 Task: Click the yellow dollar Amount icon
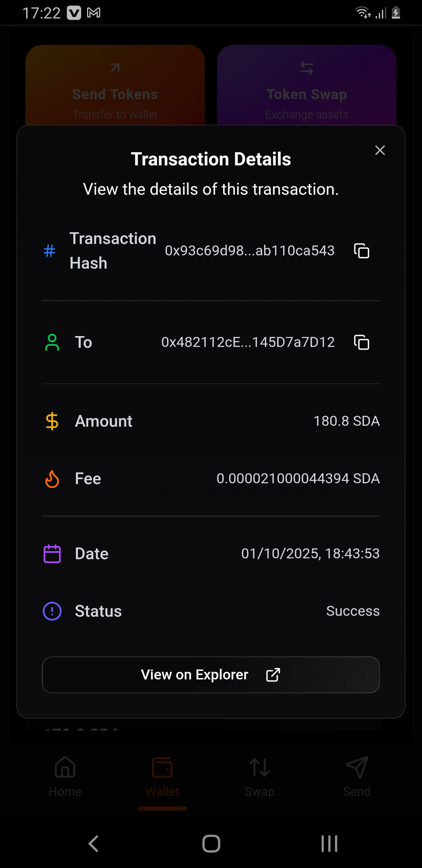click(52, 421)
